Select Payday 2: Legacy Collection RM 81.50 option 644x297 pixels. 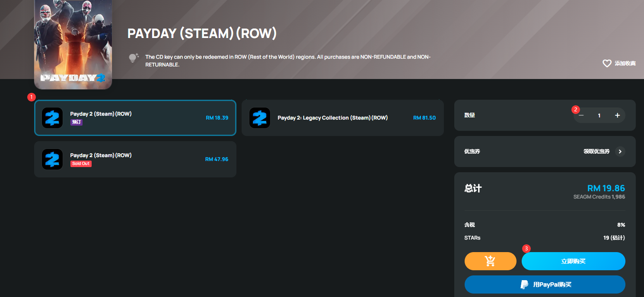343,118
